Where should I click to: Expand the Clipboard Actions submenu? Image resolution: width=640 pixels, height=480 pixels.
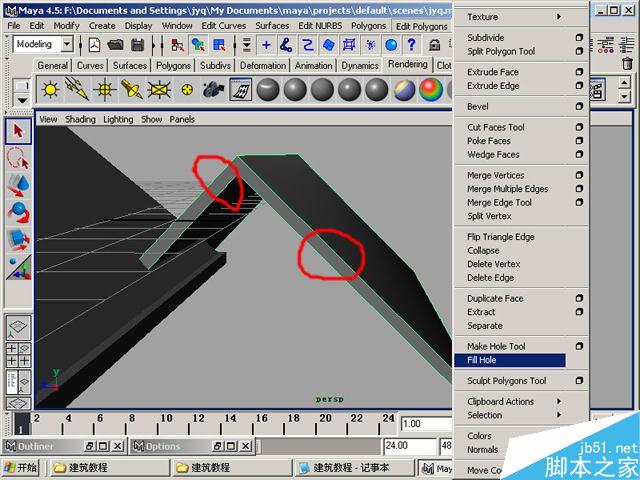[521, 401]
